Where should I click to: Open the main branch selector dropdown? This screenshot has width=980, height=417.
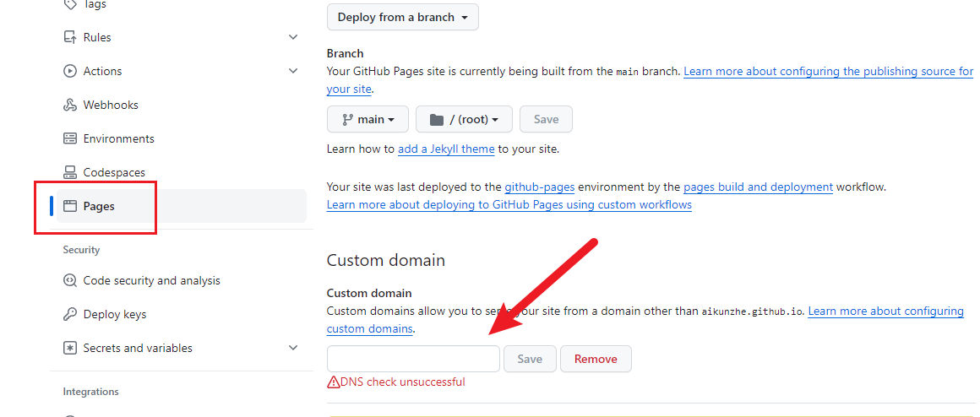pos(367,119)
